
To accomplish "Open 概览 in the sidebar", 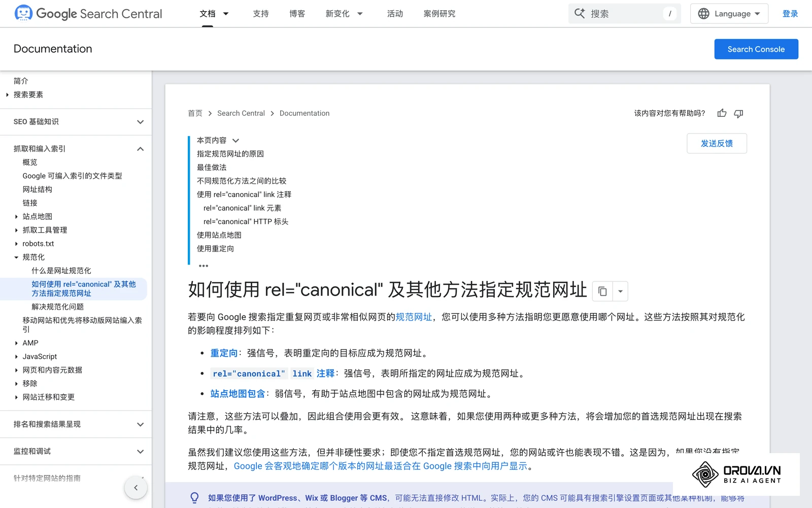I will (x=30, y=163).
